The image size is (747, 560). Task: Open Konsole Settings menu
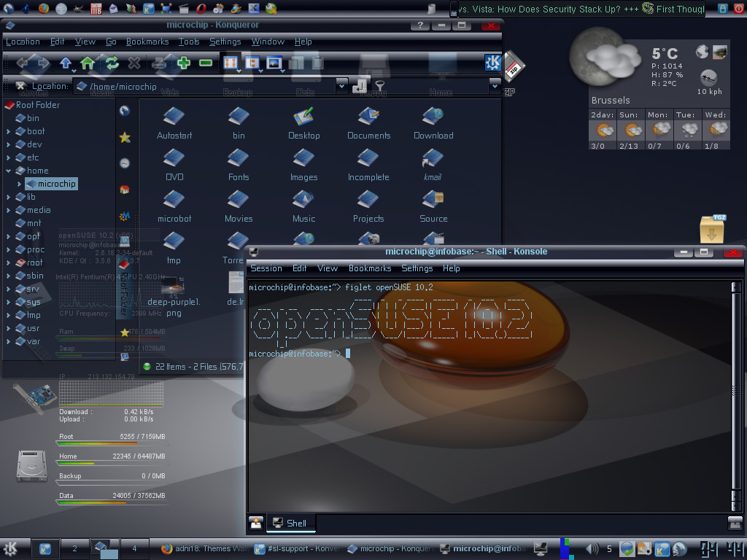tap(417, 268)
